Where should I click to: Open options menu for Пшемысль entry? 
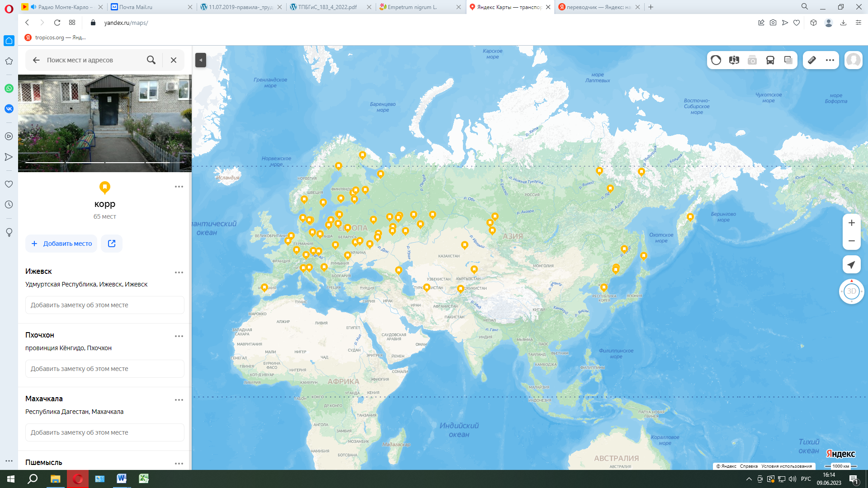click(179, 464)
